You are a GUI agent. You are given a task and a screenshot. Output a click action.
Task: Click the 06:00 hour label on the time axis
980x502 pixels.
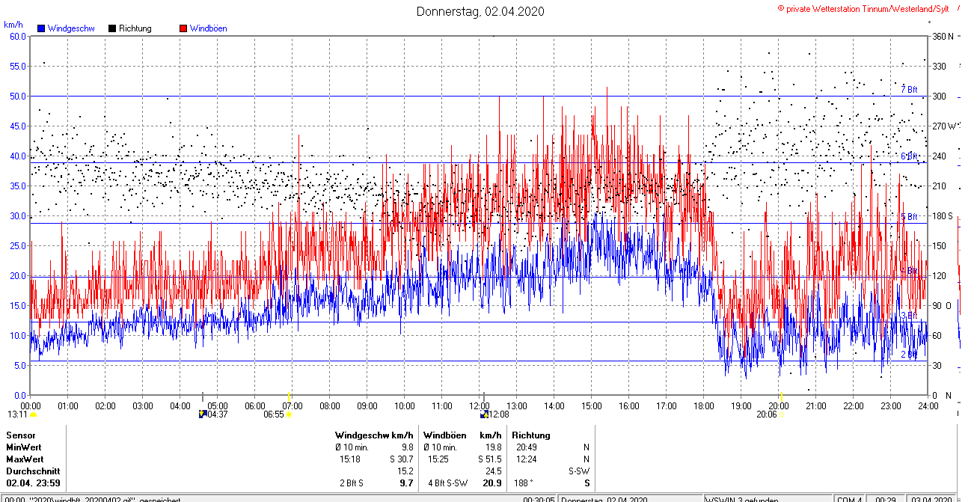(255, 405)
